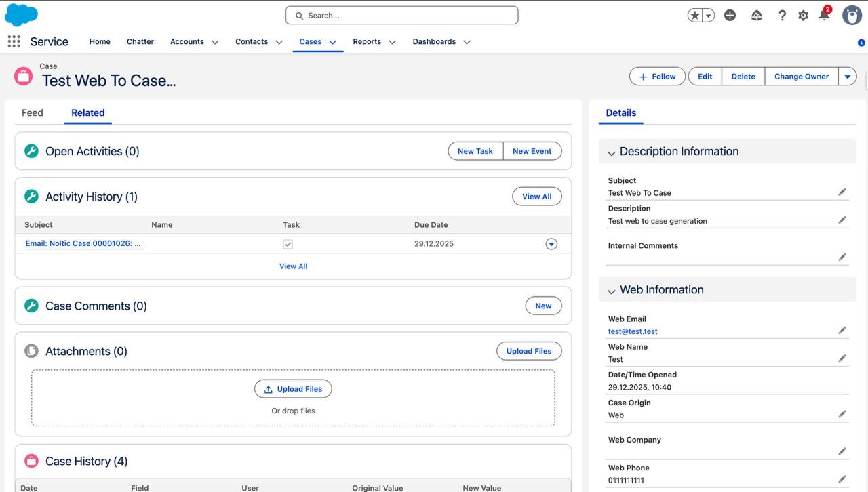The height and width of the screenshot is (492, 868).
Task: Click Upload Files in Attachments header
Action: [x=529, y=351]
